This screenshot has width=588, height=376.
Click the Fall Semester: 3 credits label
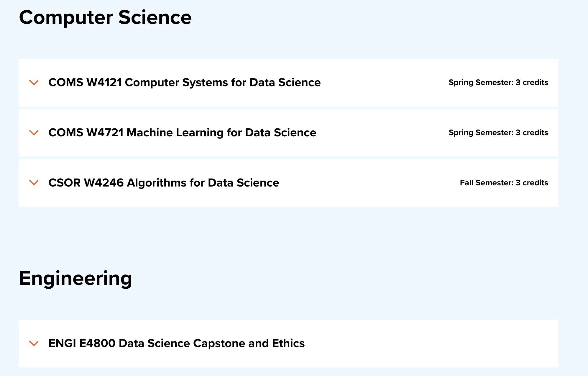504,183
